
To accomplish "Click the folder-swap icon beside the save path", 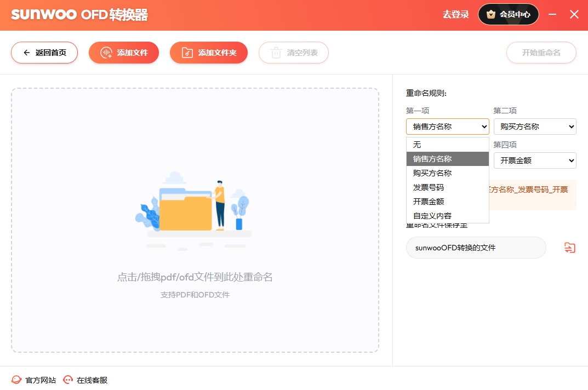I will coord(570,248).
